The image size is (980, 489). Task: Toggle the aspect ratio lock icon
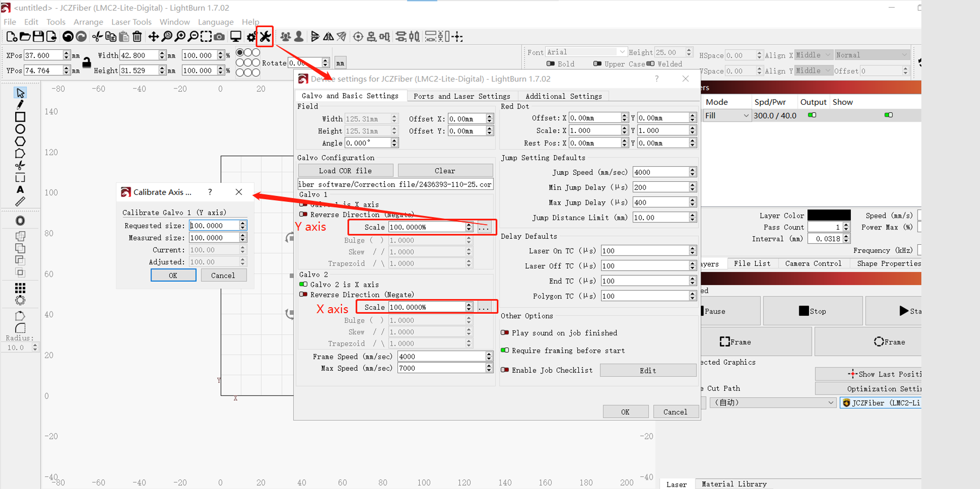[86, 63]
